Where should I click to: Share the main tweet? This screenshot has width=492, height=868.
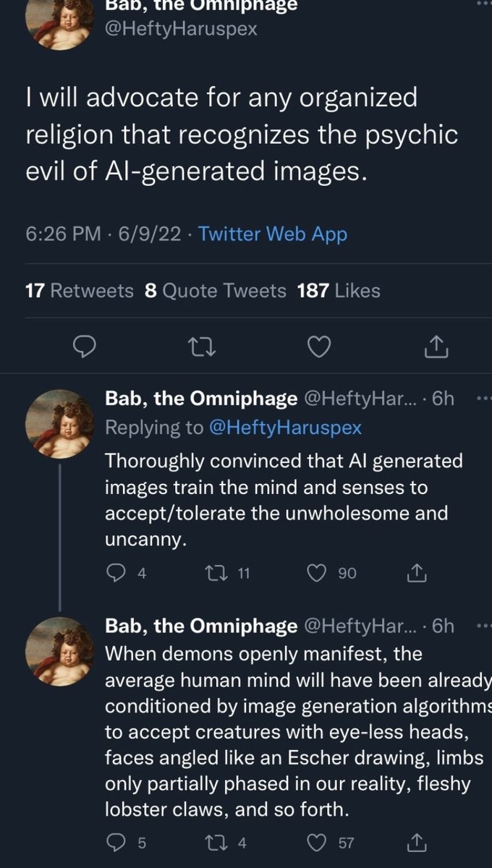(x=436, y=348)
